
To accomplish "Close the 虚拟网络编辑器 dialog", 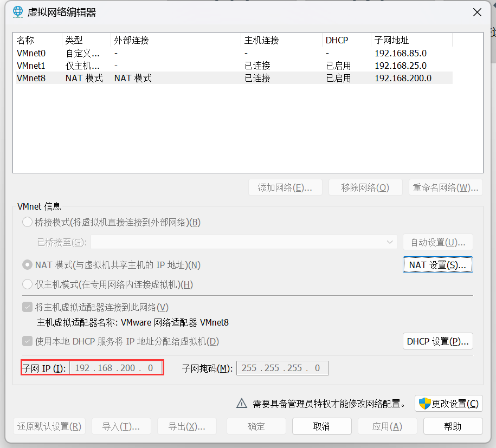I will coord(477,12).
